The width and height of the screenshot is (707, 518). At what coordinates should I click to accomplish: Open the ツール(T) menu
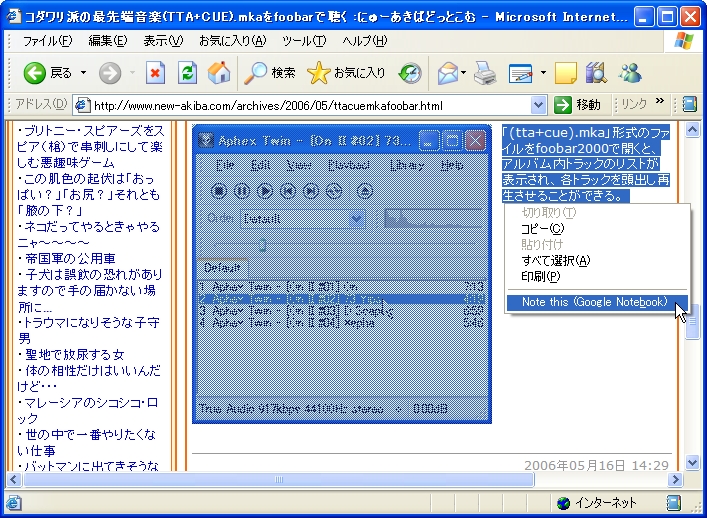[304, 41]
